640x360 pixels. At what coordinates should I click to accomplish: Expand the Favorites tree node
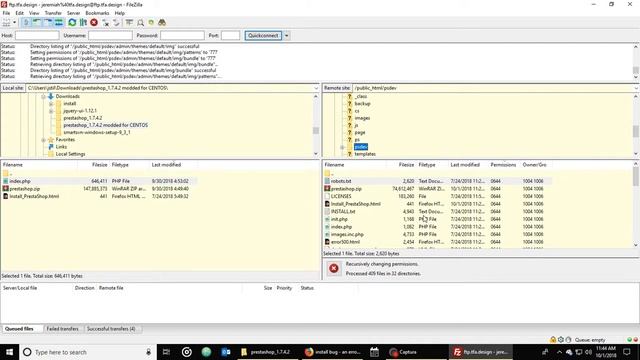coord(43,140)
